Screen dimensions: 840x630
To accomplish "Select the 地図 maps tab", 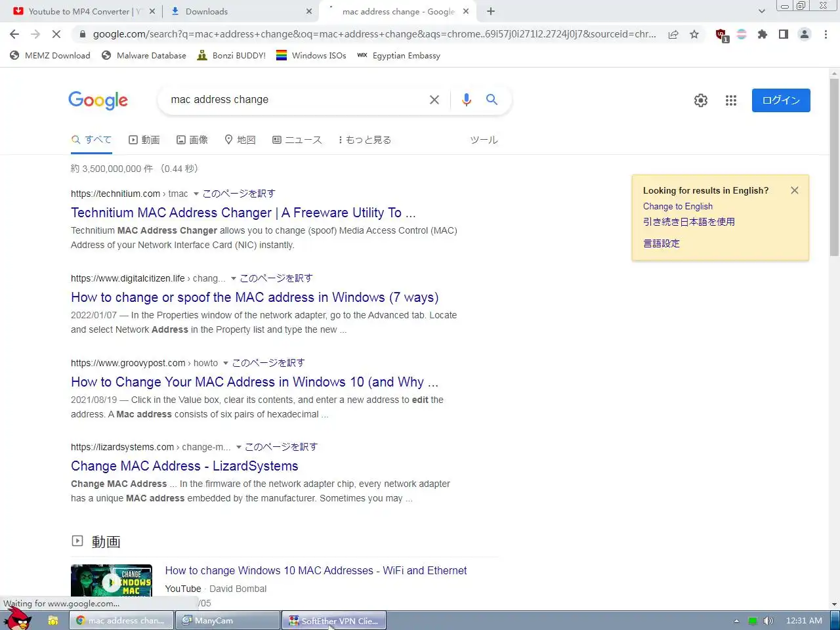I will (240, 140).
